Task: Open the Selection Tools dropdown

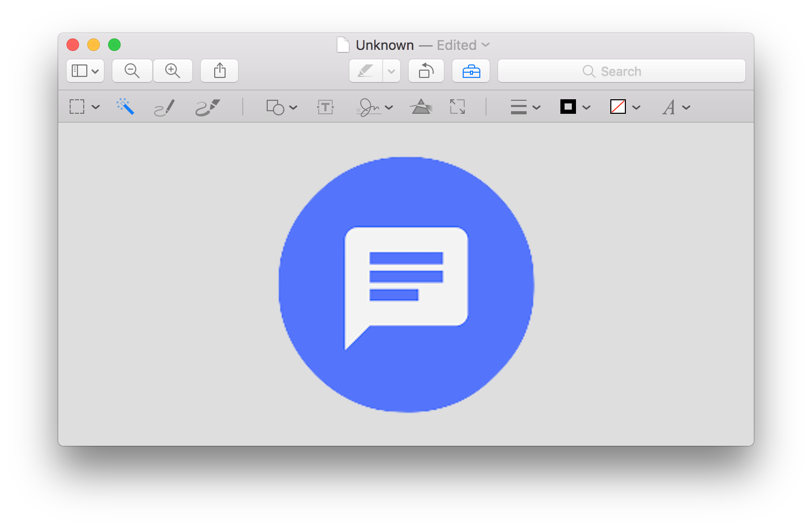Action: (84, 107)
